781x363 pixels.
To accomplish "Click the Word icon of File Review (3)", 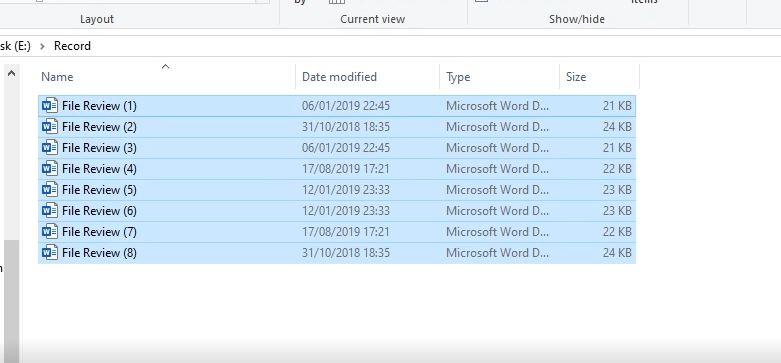I will [50, 147].
